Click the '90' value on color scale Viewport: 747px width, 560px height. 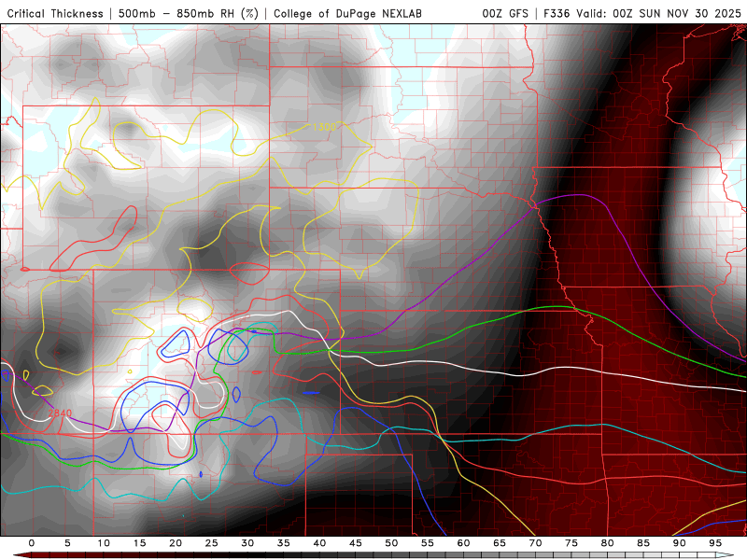[680, 543]
